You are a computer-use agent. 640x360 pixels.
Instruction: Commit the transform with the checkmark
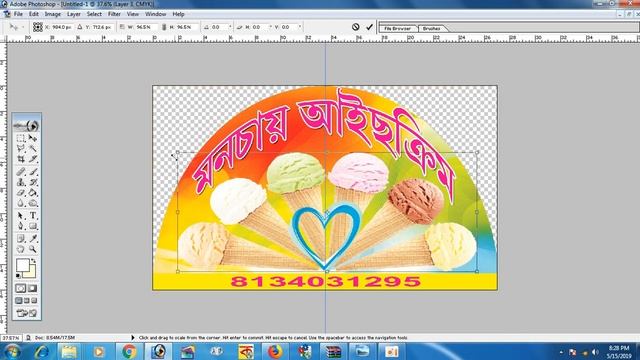pyautogui.click(x=369, y=27)
